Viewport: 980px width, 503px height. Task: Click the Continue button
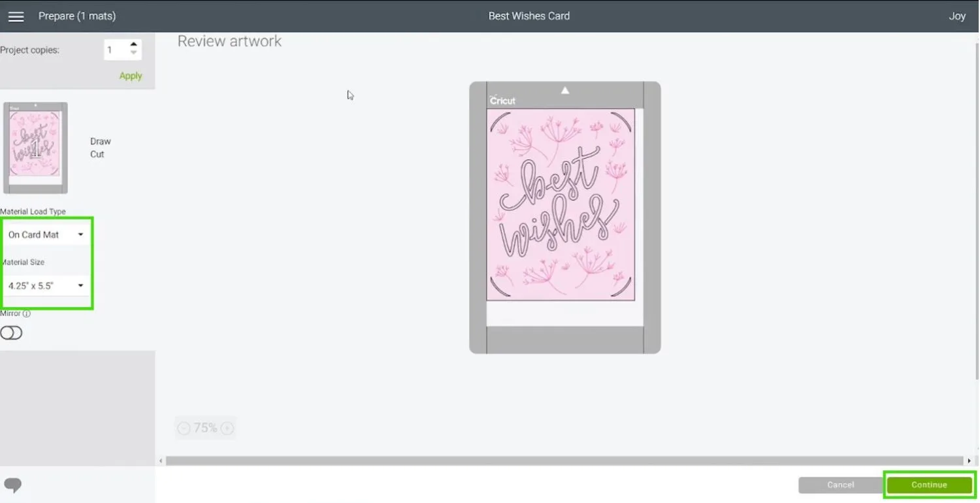(x=929, y=485)
